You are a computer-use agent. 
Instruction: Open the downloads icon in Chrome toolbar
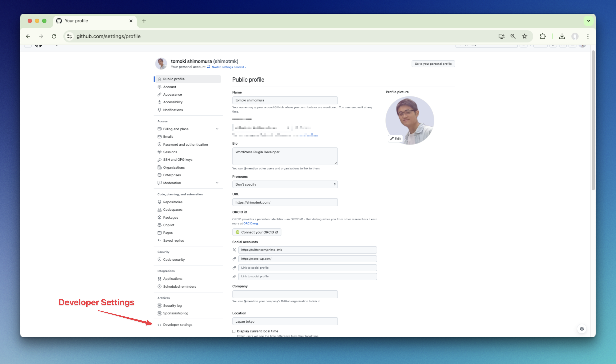pyautogui.click(x=562, y=36)
